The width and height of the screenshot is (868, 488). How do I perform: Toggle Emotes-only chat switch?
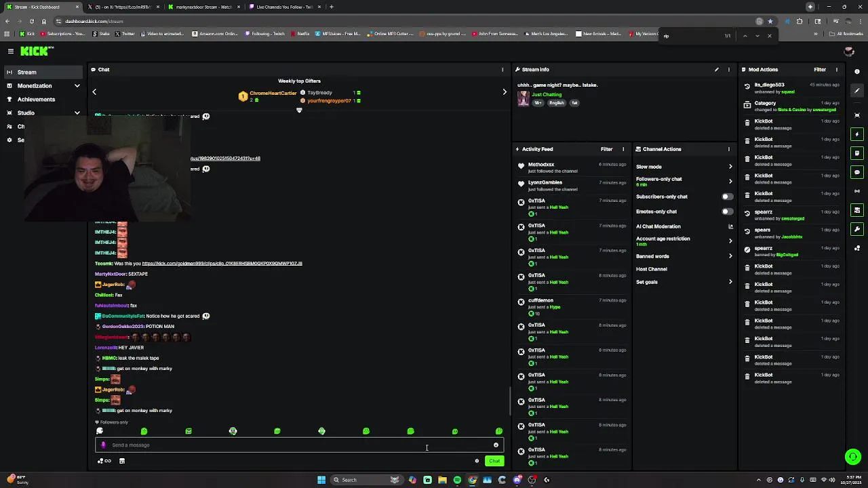(727, 211)
